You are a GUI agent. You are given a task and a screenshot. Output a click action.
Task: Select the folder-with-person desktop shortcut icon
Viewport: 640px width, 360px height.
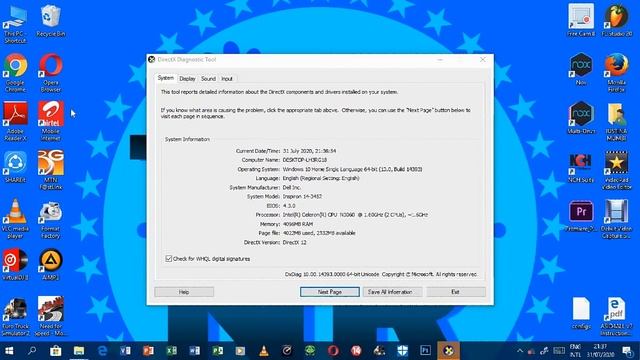[x=617, y=121]
